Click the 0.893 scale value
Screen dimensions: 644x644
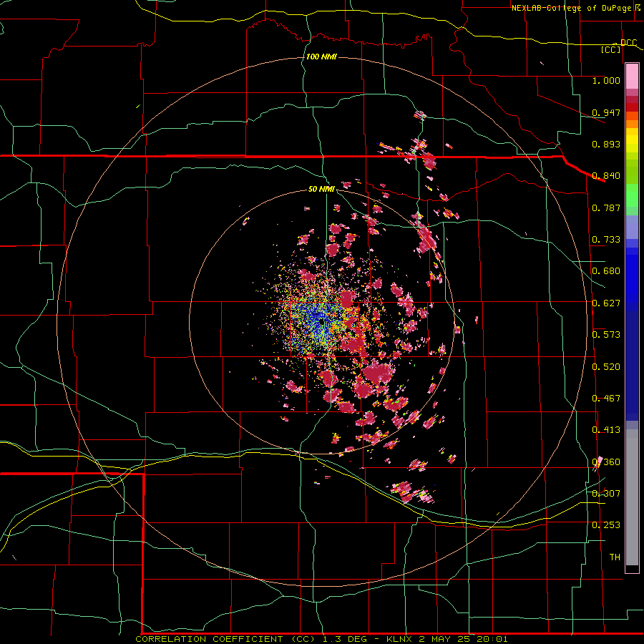coord(606,144)
